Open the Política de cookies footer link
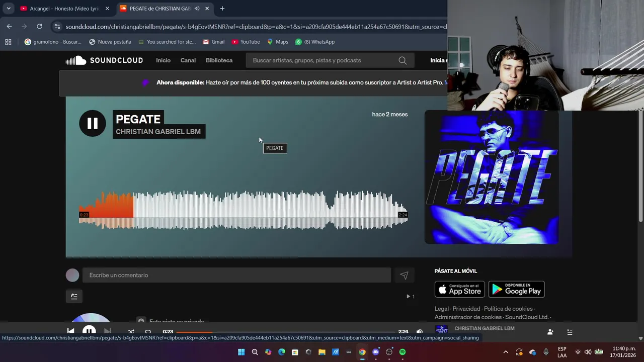Screen dimensions: 644x362 point(508,309)
